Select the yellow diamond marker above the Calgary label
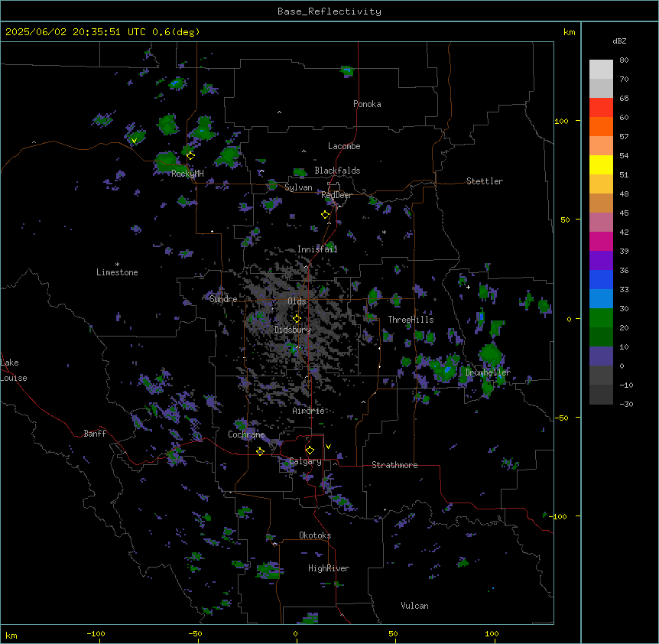Image resolution: width=659 pixels, height=644 pixels. coord(310,450)
